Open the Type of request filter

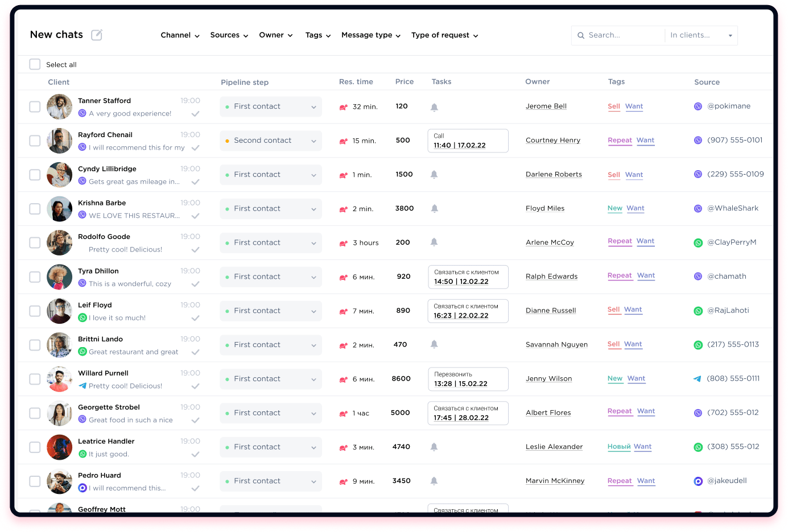[445, 35]
